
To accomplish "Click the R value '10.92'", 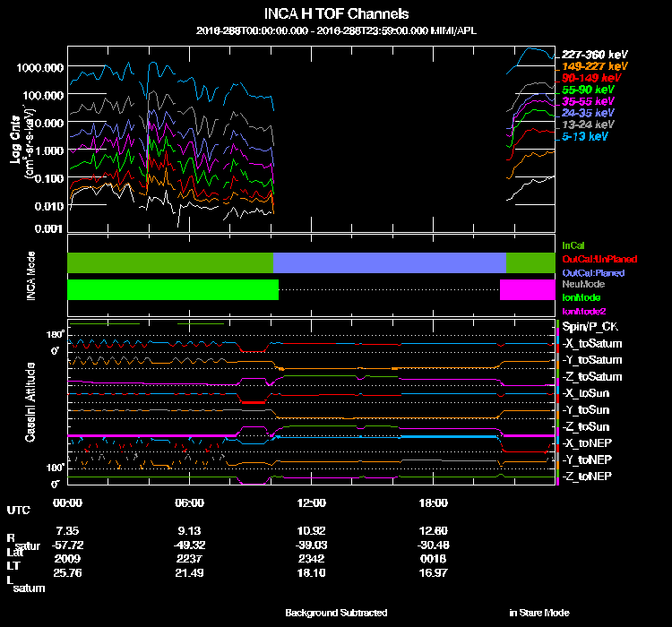I will [311, 530].
